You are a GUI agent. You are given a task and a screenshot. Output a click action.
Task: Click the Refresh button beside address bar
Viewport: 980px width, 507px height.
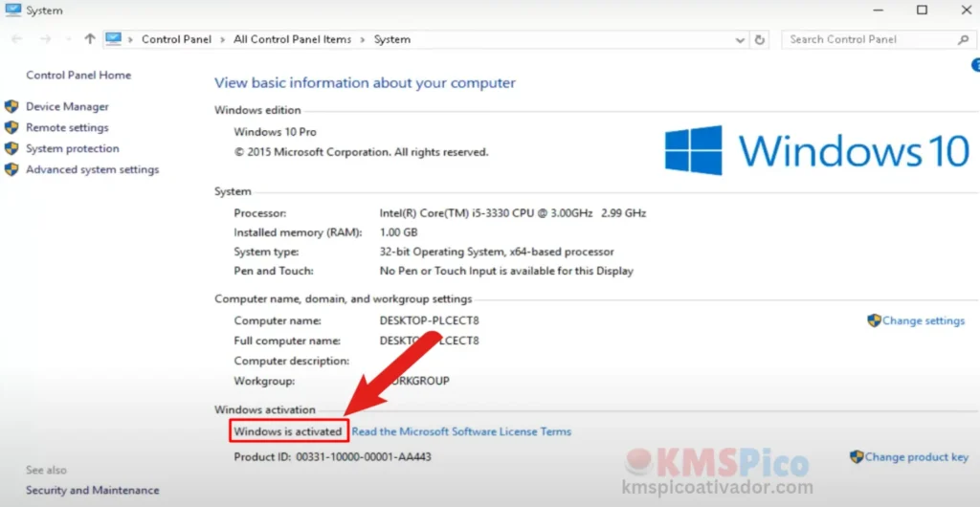759,39
